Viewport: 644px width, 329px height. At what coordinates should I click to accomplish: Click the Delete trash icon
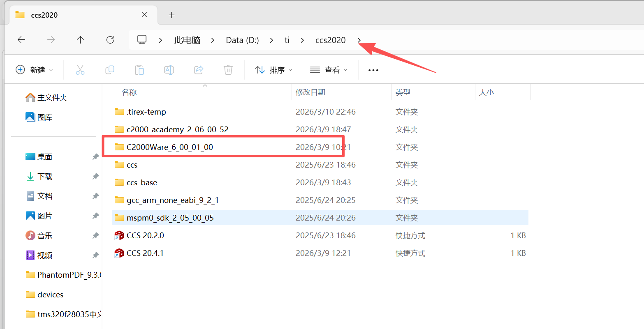click(228, 70)
